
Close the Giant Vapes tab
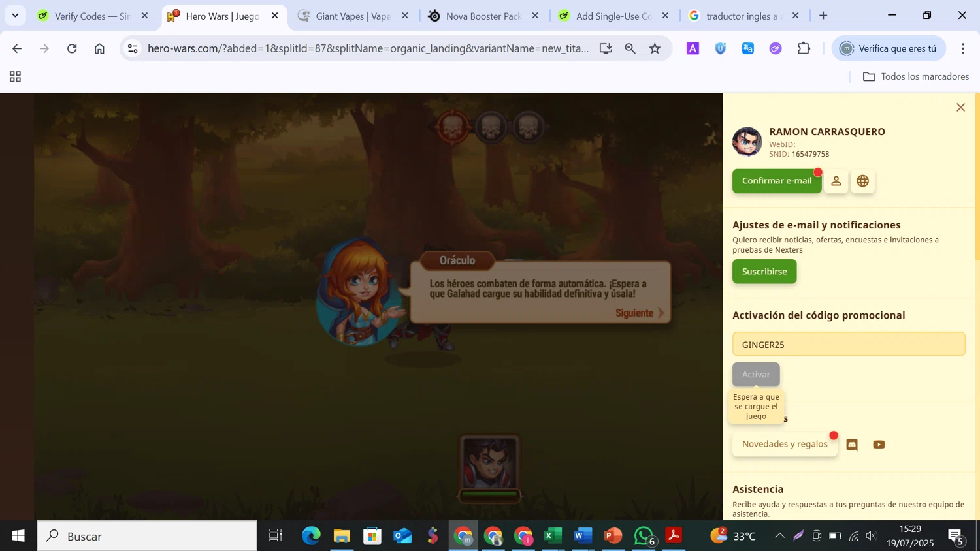pos(405,16)
